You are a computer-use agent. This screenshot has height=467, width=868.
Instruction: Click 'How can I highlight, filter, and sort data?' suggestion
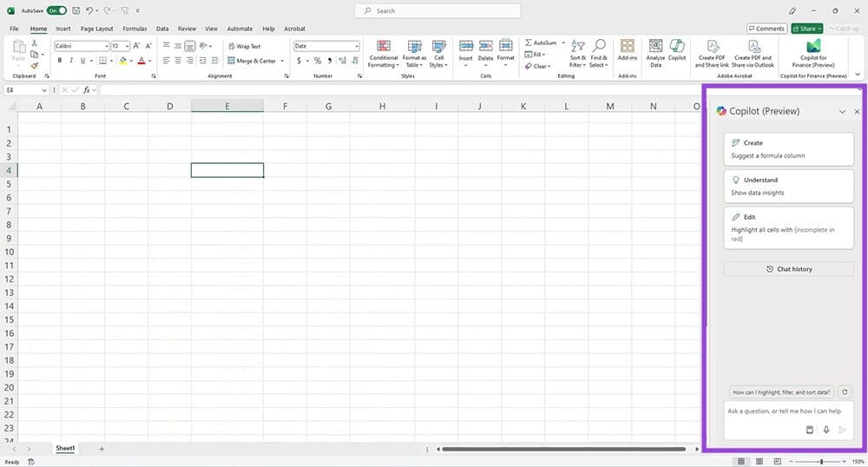(x=781, y=391)
